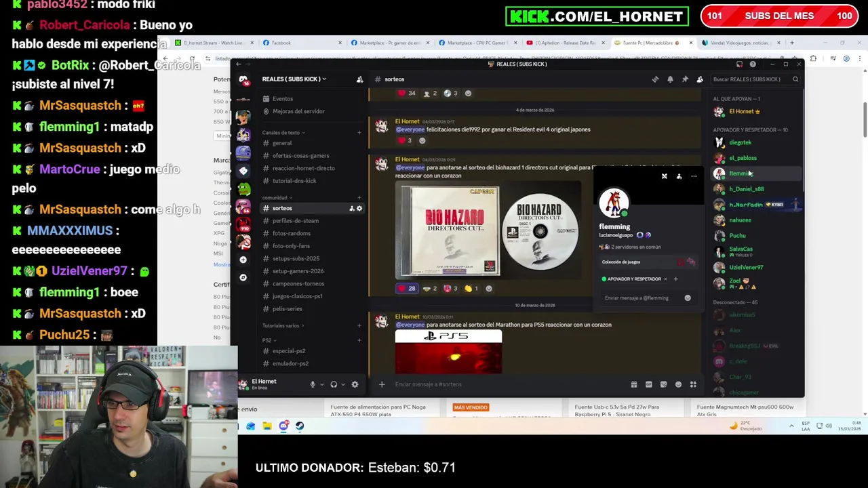Open the gift icon in message bar

[634, 384]
